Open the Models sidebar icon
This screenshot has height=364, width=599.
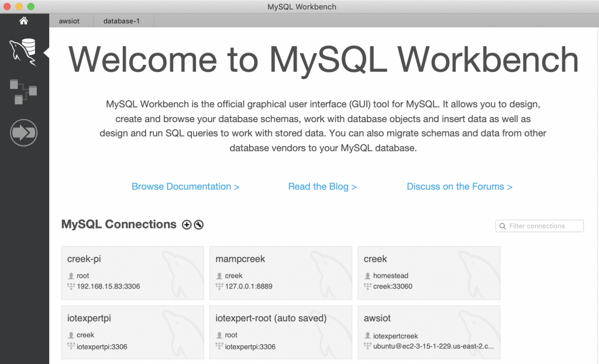point(23,92)
